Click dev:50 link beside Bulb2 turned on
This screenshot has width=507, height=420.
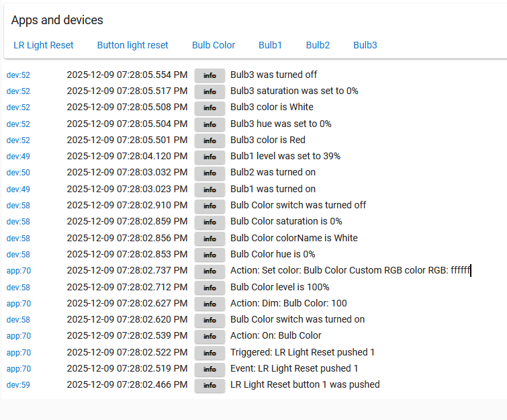[x=18, y=173]
